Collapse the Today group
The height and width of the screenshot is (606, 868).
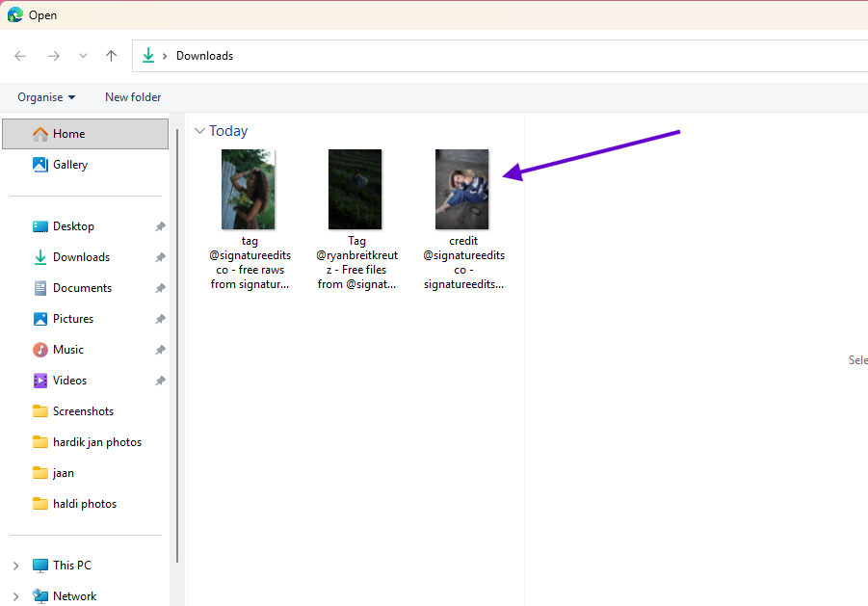(199, 130)
